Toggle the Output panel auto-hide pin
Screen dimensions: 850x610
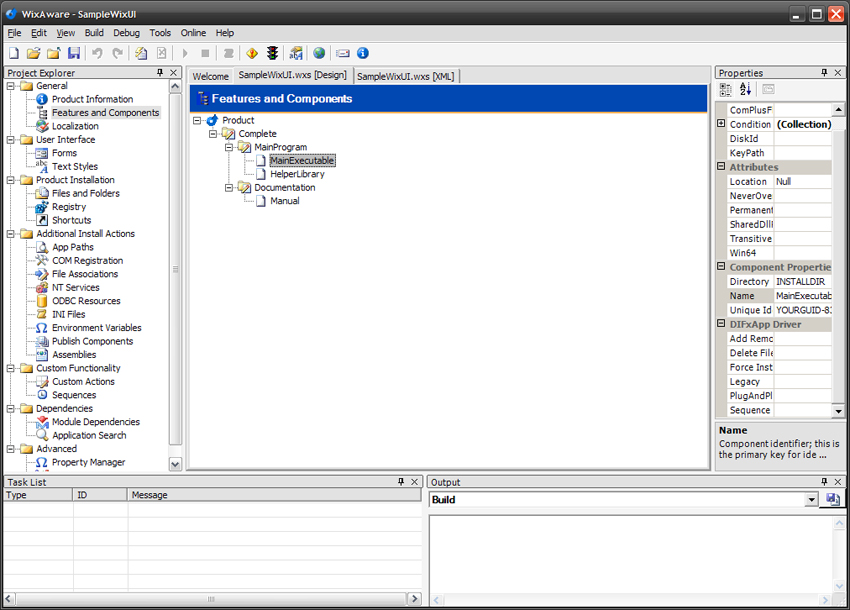coord(825,482)
